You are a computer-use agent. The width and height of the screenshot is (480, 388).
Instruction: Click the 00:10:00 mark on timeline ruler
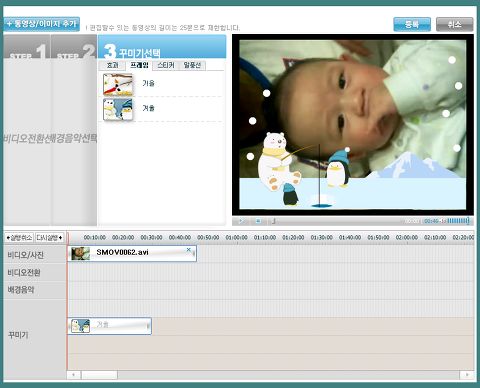click(x=95, y=238)
